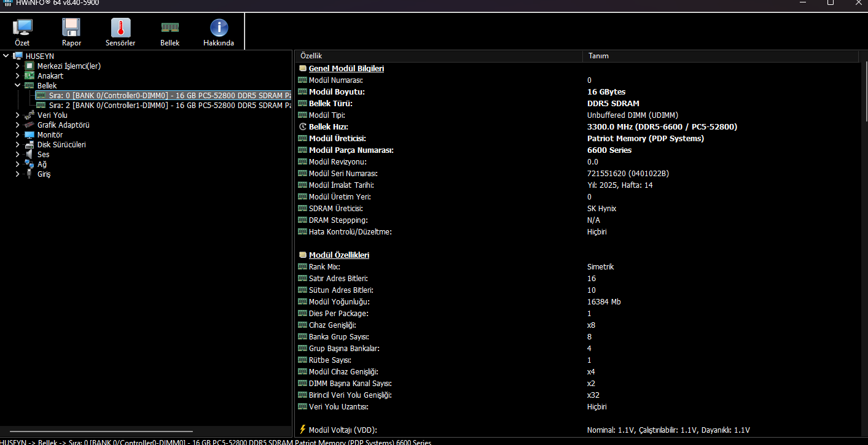Click the Merkezi İşlemci(ler) CPU icon
The height and width of the screenshot is (445, 868).
(29, 66)
